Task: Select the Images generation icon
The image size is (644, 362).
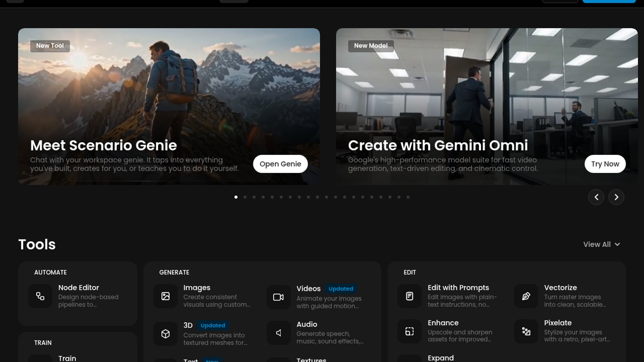Action: tap(165, 296)
